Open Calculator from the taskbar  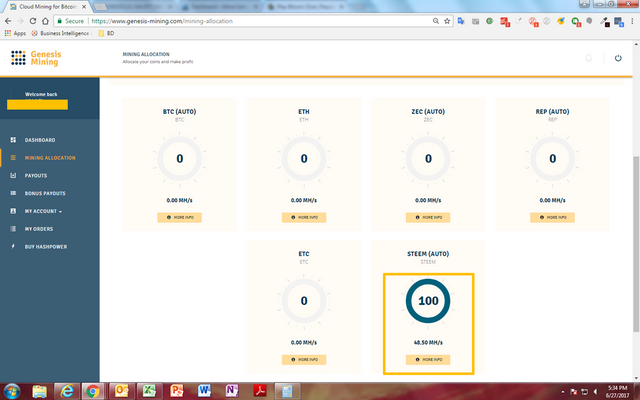point(287,391)
